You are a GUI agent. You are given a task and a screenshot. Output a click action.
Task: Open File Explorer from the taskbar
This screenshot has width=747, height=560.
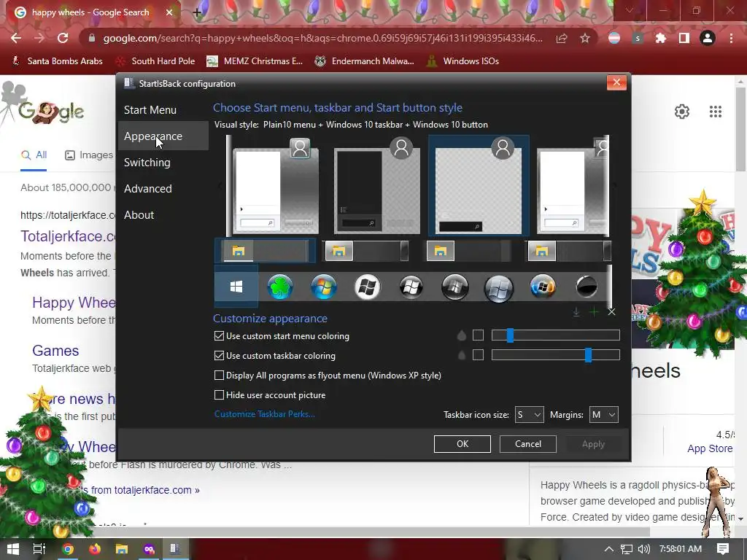point(122,549)
